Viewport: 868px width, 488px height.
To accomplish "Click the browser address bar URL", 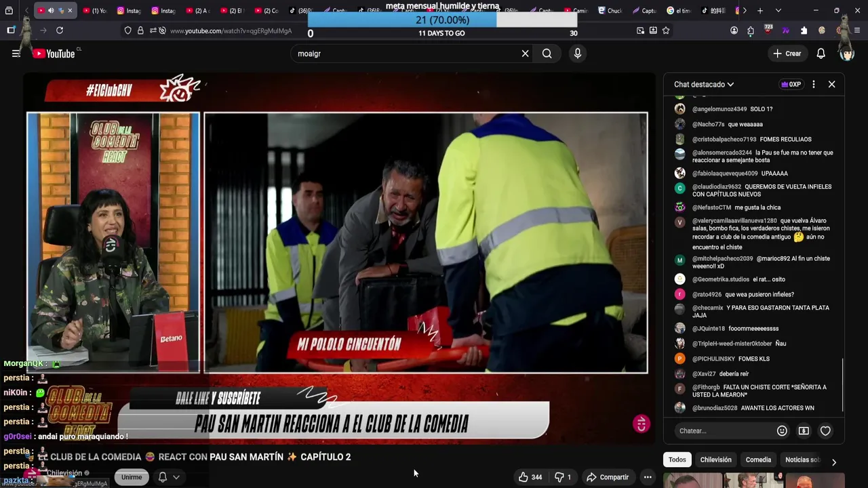I will click(231, 30).
